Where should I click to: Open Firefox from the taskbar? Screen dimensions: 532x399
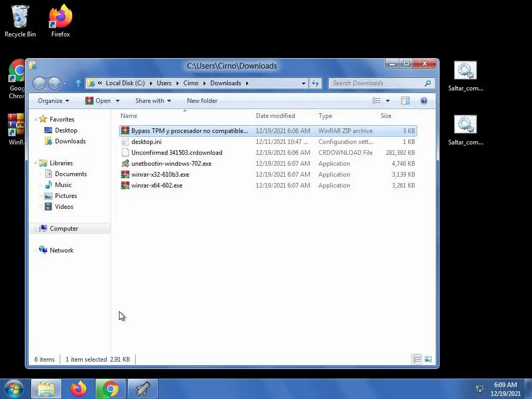point(78,389)
